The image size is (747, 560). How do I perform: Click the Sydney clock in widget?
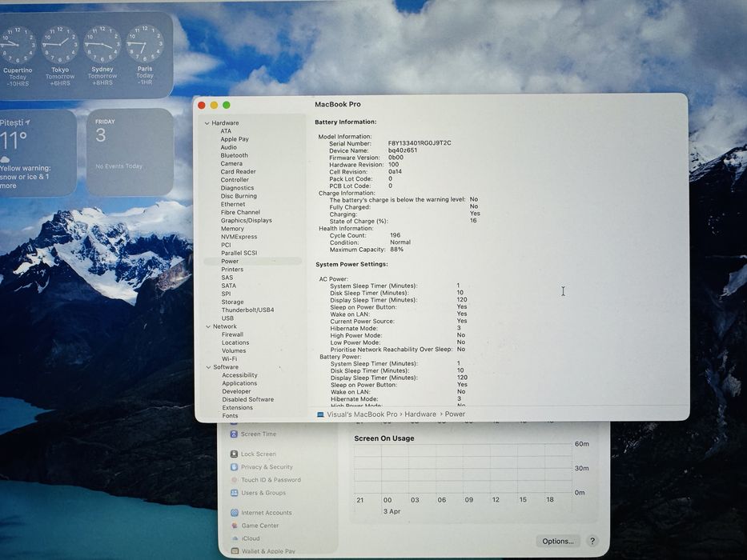[x=102, y=45]
